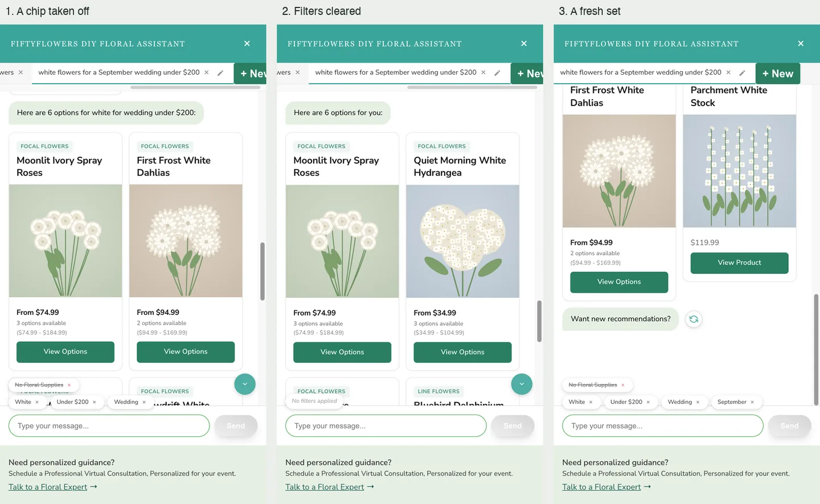
Task: Click View Product for Parchment White Stock
Action: click(x=740, y=263)
